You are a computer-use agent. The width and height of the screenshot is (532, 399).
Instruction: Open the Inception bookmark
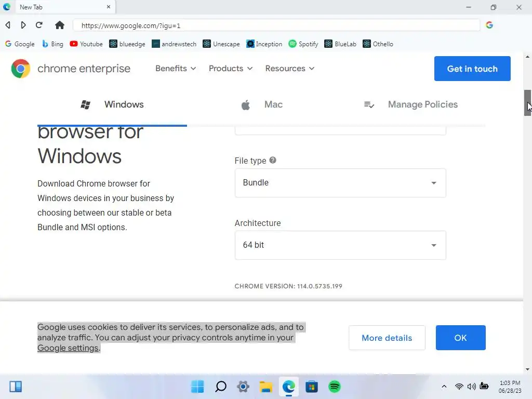pos(264,44)
